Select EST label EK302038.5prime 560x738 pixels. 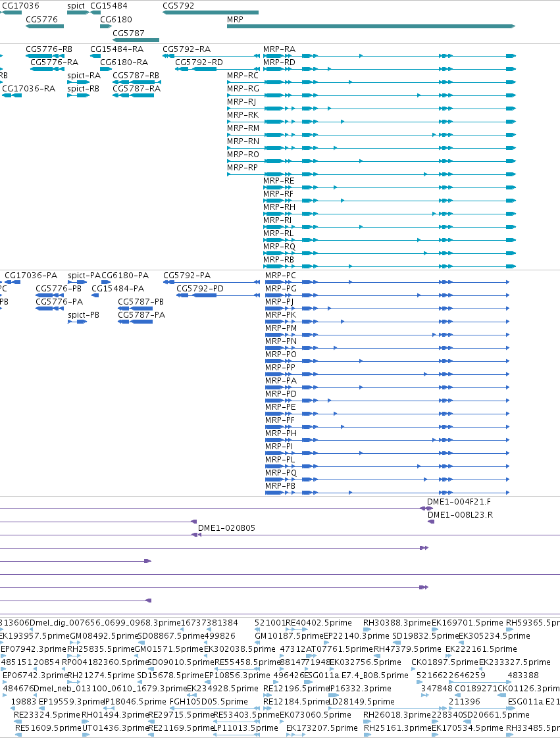point(240,649)
